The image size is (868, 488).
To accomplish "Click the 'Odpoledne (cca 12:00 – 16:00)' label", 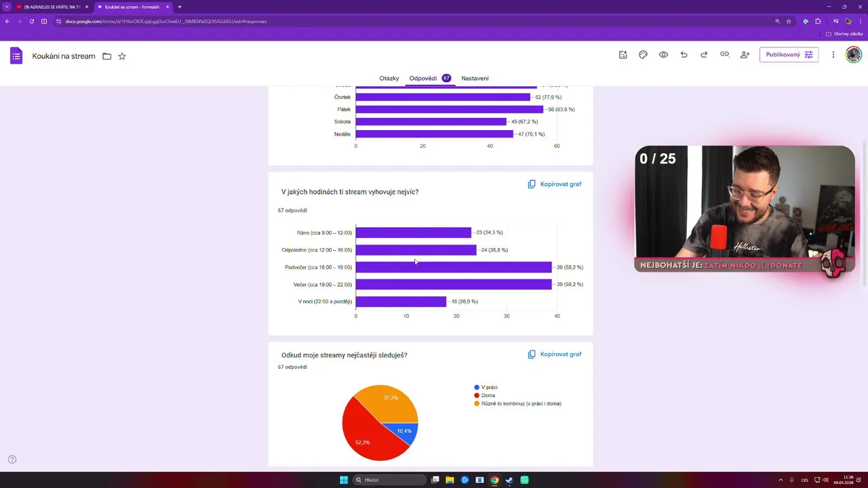I will click(x=317, y=250).
